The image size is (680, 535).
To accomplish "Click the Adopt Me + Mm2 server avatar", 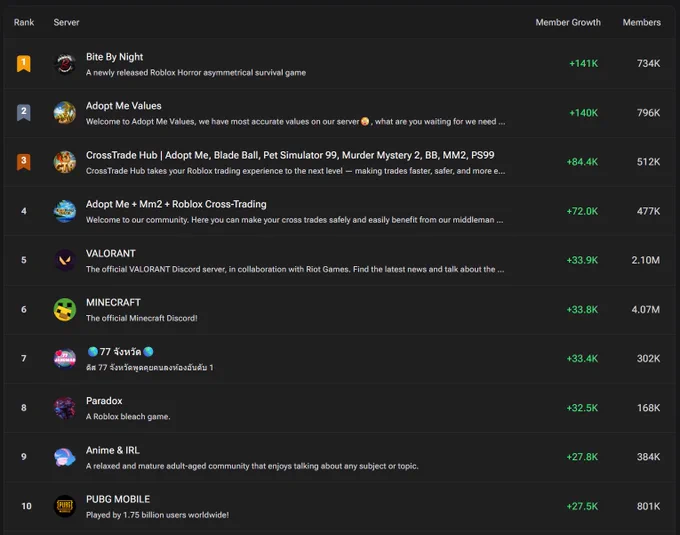I will [x=65, y=211].
